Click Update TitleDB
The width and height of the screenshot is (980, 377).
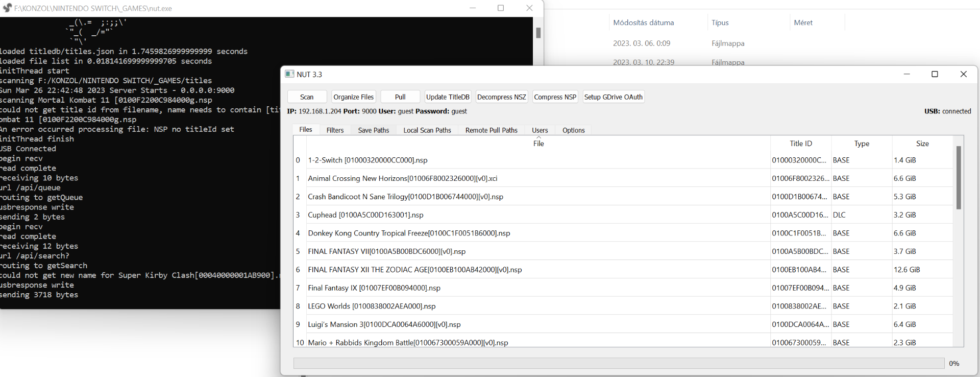pyautogui.click(x=447, y=97)
